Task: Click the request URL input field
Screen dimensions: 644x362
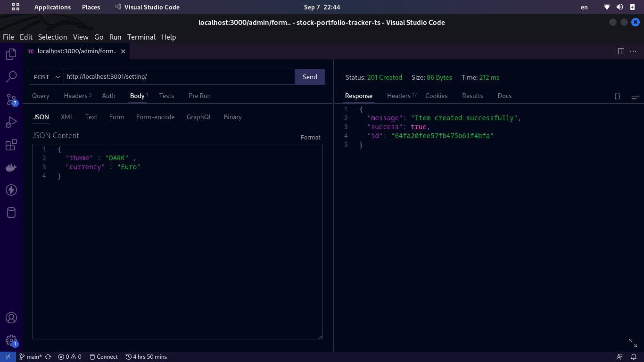Action: (179, 77)
